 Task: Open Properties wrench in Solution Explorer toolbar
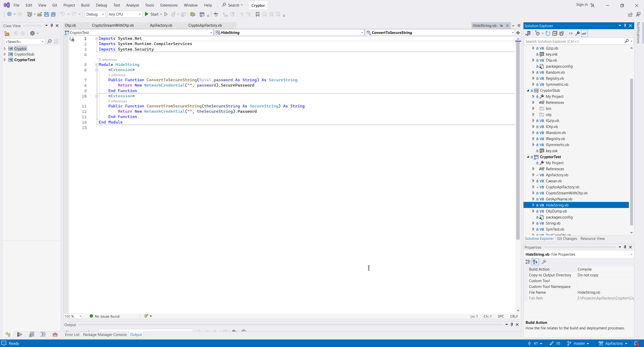[x=578, y=33]
